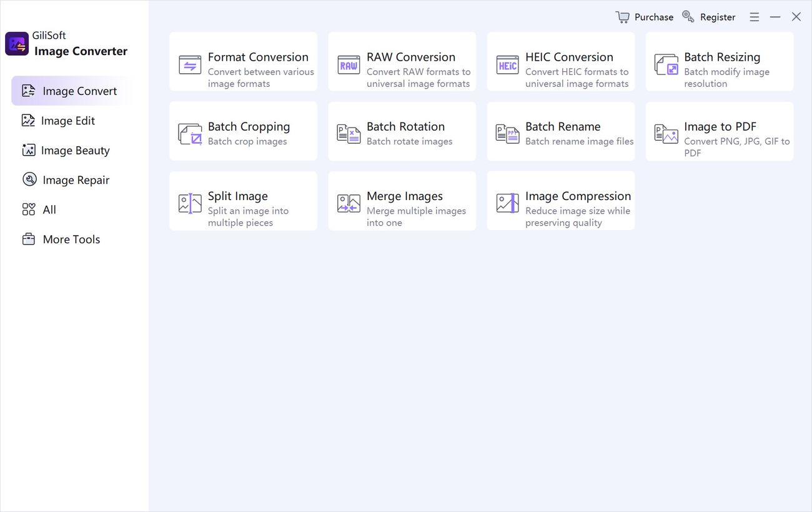Minimize the Image Converter window

(775, 17)
